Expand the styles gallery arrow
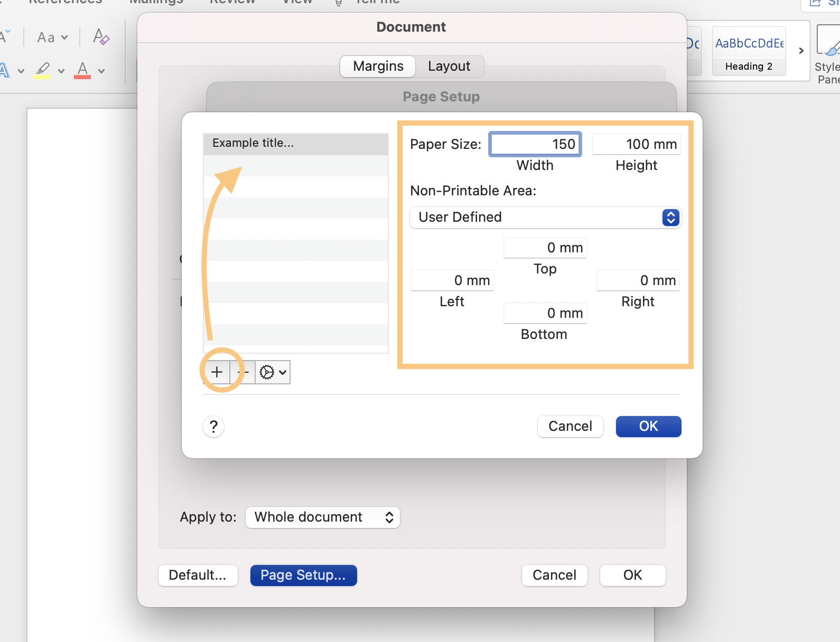This screenshot has width=840, height=642. point(801,51)
